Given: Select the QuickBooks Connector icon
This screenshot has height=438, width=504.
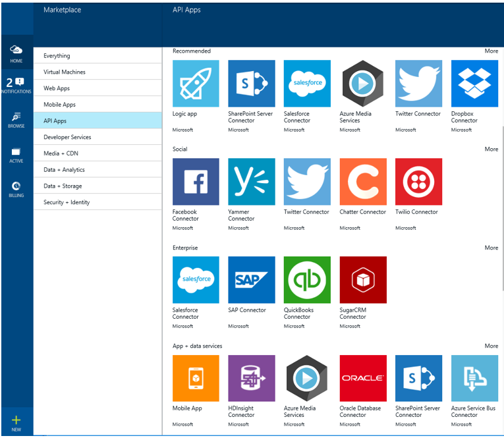Looking at the screenshot, I should pyautogui.click(x=307, y=279).
